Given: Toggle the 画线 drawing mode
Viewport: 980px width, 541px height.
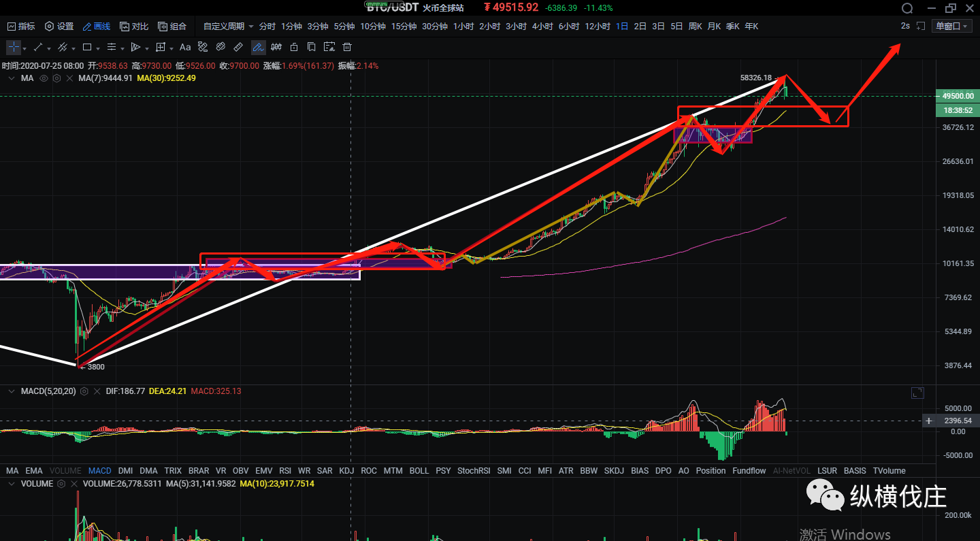Looking at the screenshot, I should pyautogui.click(x=96, y=27).
